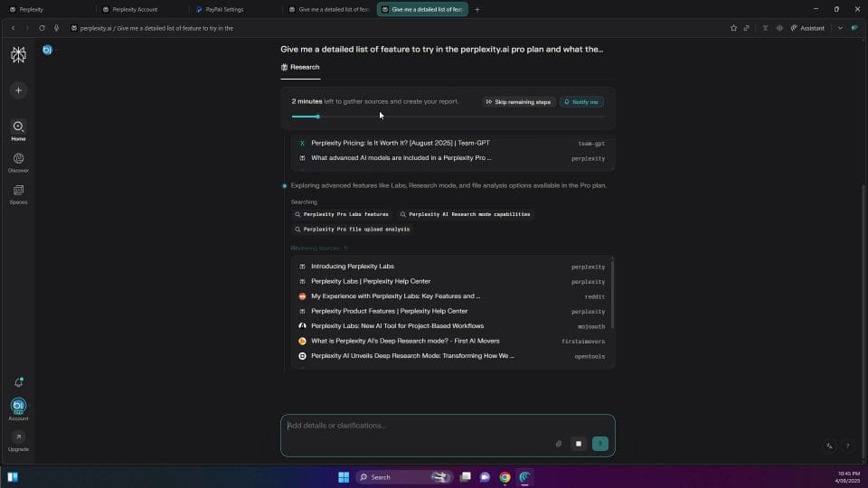
Task: Click the help question mark icon
Action: click(x=847, y=446)
